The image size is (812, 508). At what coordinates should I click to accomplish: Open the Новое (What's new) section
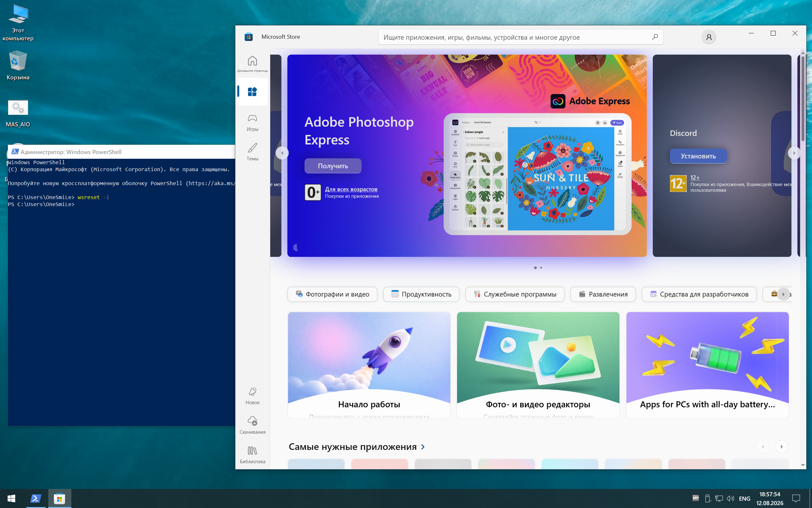252,396
